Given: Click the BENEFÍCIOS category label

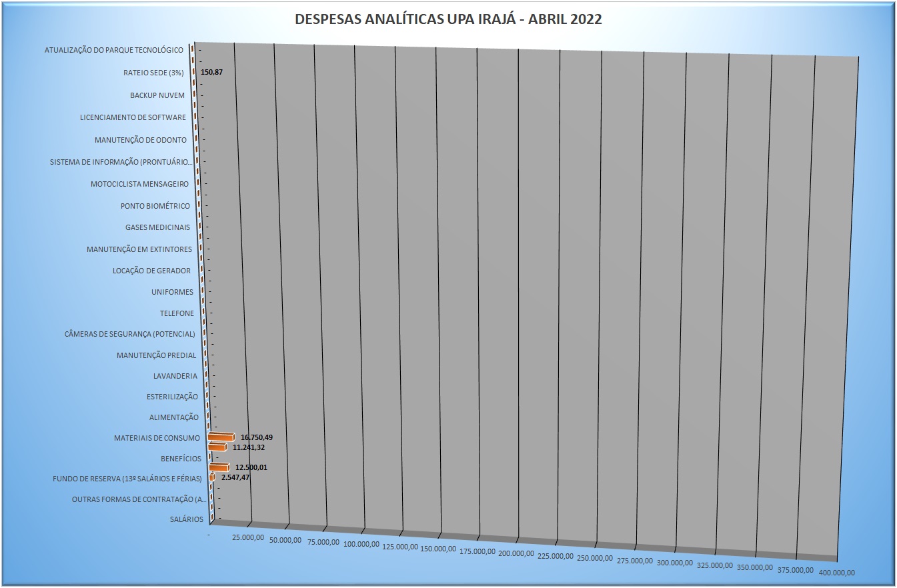Looking at the screenshot, I should click(x=181, y=459).
